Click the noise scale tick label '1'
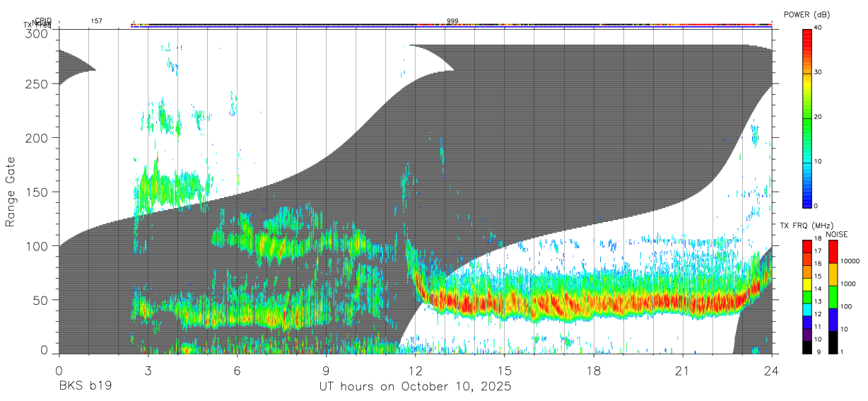This screenshot has height=401, width=868. point(842,351)
